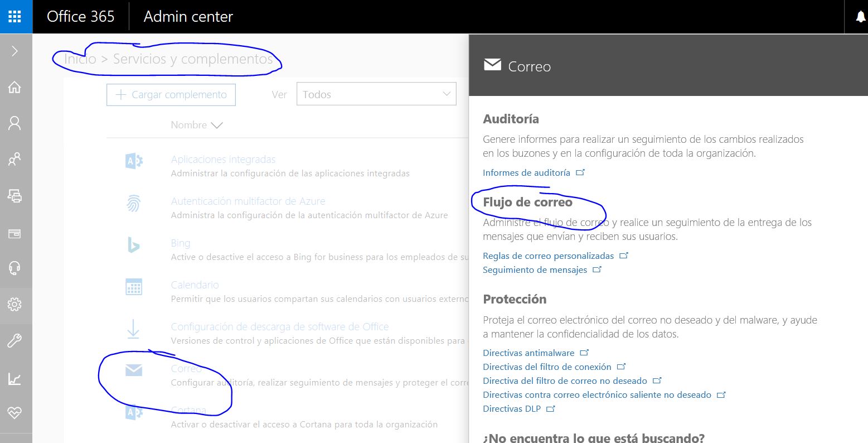The width and height of the screenshot is (868, 443).
Task: Open the app launcher waffle icon
Action: (x=15, y=16)
